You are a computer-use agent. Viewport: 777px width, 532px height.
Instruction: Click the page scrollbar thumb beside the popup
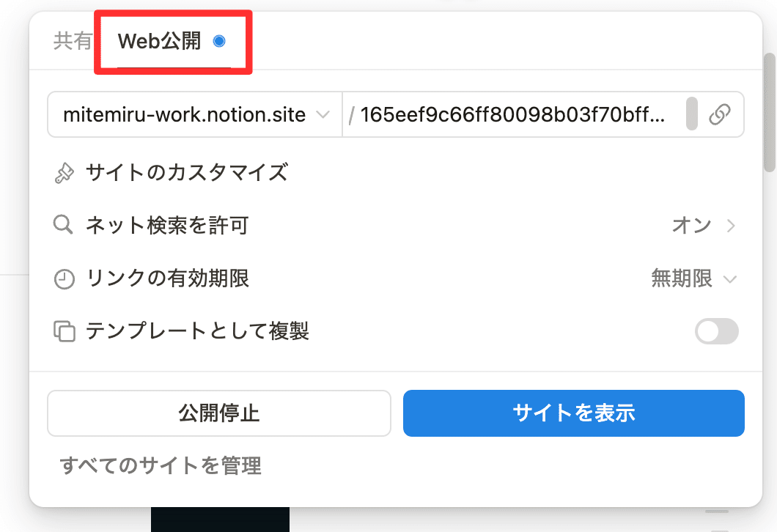pyautogui.click(x=770, y=112)
